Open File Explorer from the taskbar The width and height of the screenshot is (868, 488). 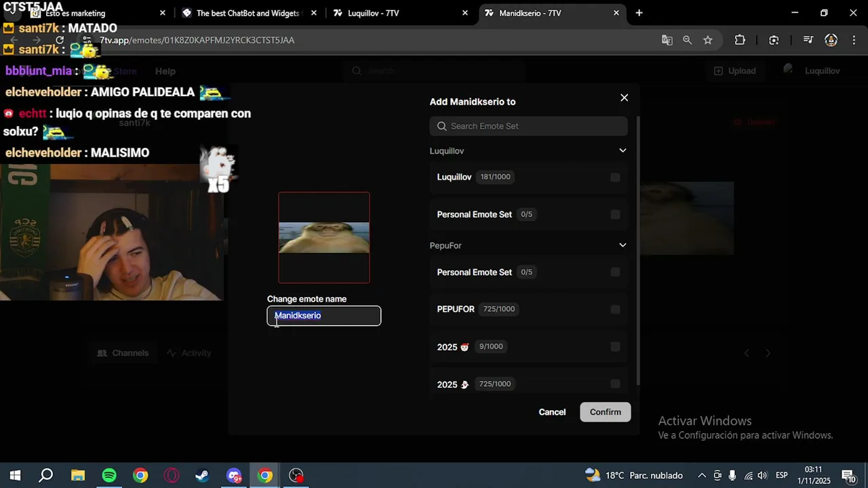tap(77, 475)
